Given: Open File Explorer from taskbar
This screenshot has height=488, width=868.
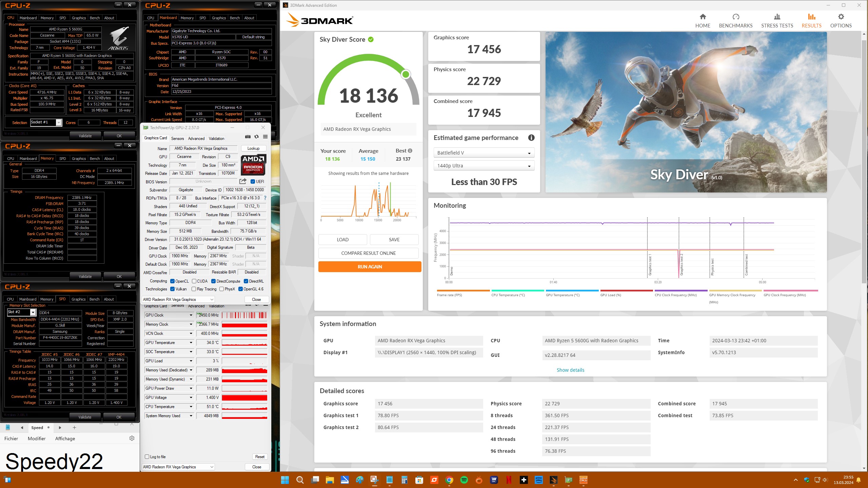Looking at the screenshot, I should 330,480.
